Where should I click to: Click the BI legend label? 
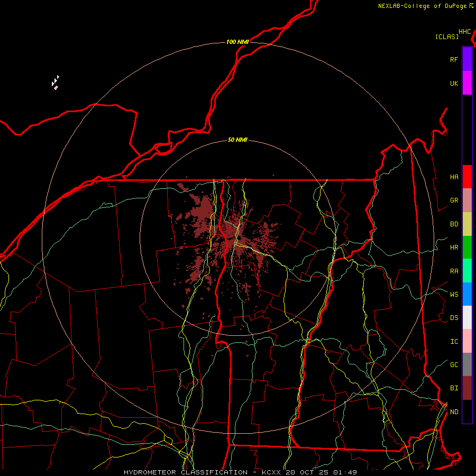(x=454, y=388)
